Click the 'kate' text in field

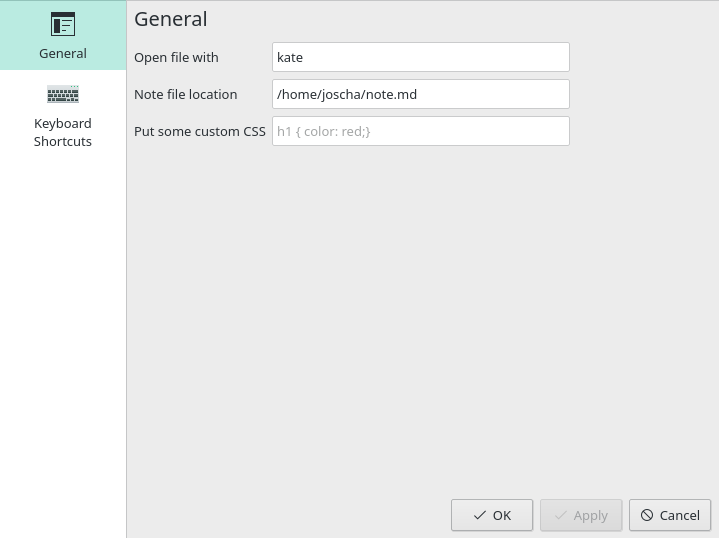(x=290, y=57)
